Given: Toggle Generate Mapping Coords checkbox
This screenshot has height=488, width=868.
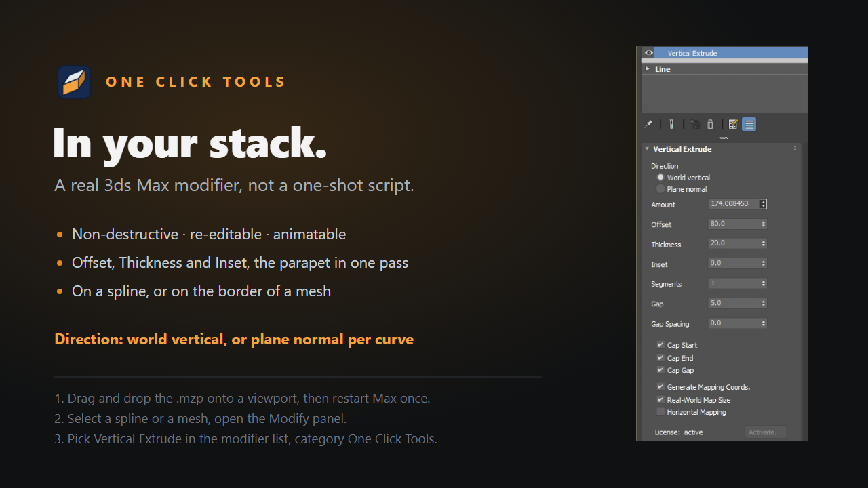Looking at the screenshot, I should (660, 386).
